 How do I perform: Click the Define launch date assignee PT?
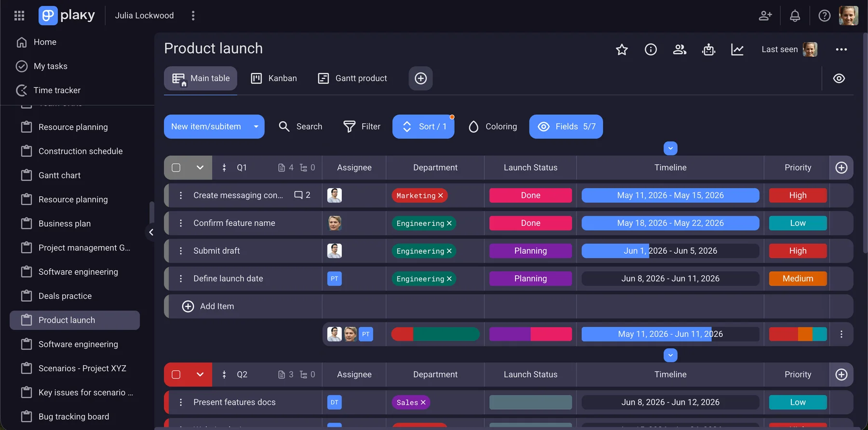click(334, 278)
